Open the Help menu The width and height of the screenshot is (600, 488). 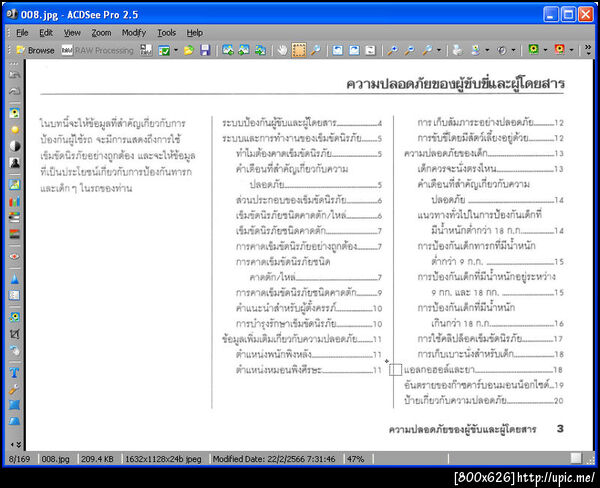click(x=194, y=33)
